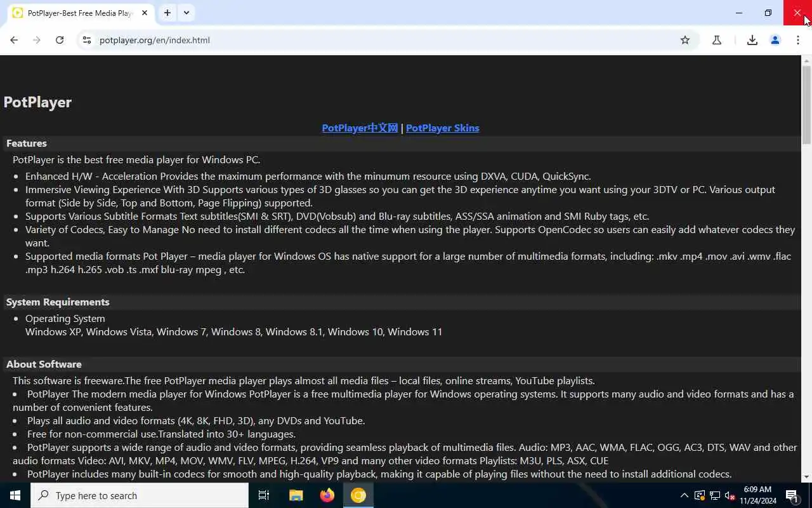Screen dimensions: 812x508
Task: Open the browser downloads icon
Action: point(752,40)
